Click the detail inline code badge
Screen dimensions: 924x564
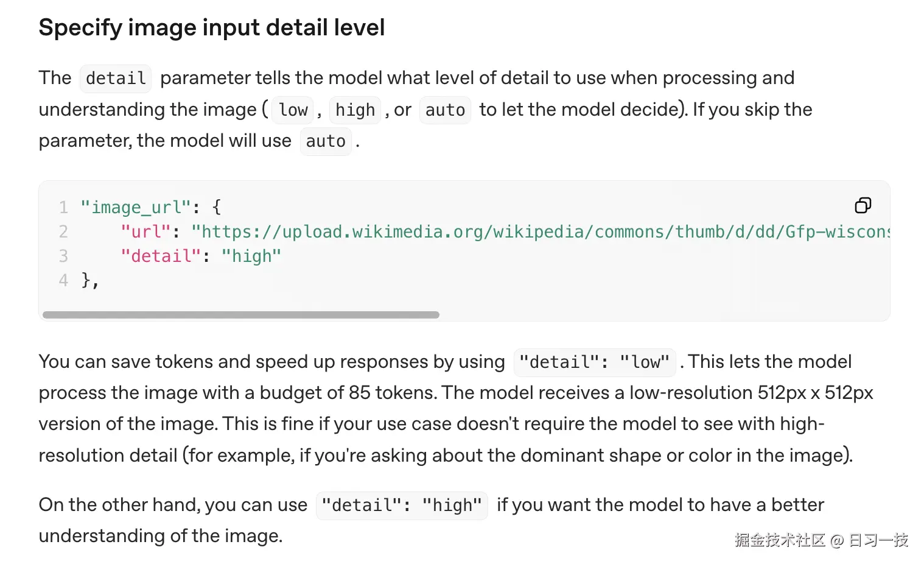coord(115,78)
